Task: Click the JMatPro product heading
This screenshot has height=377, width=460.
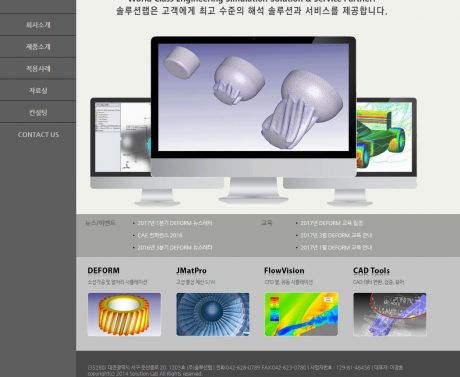Action: (191, 271)
